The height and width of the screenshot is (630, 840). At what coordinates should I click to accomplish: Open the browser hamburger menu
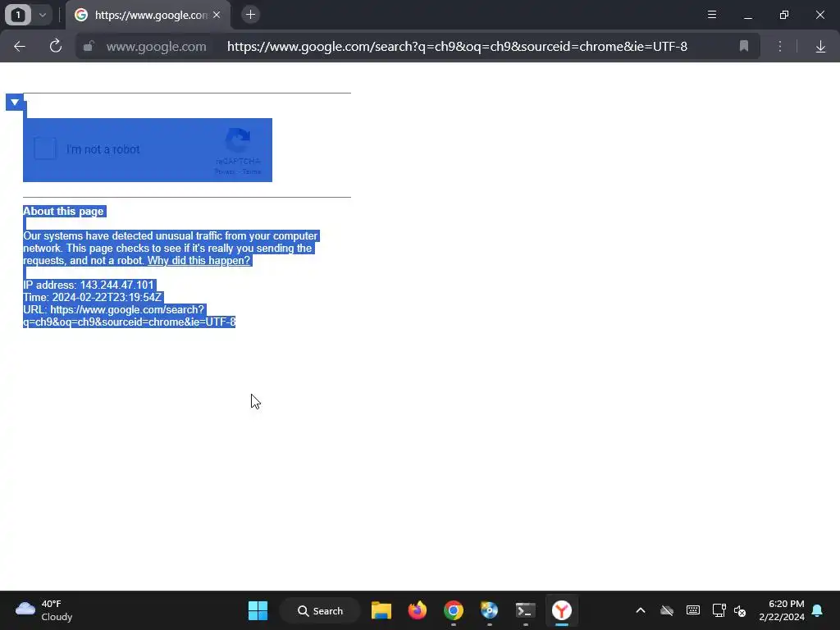point(712,15)
